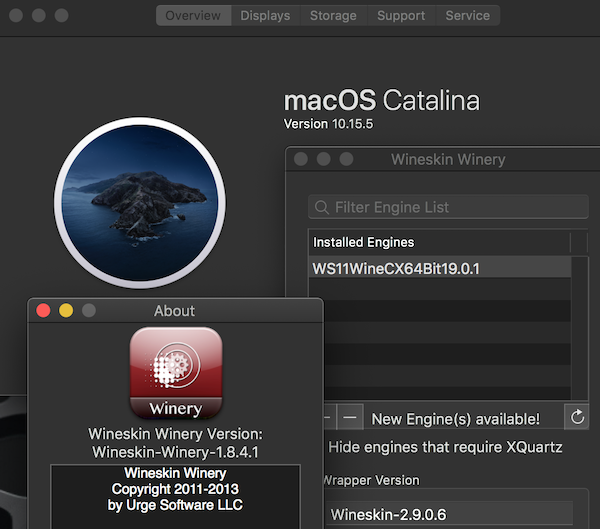Click the Installed Engines column header
Image resolution: width=600 pixels, height=529 pixels.
click(x=439, y=242)
